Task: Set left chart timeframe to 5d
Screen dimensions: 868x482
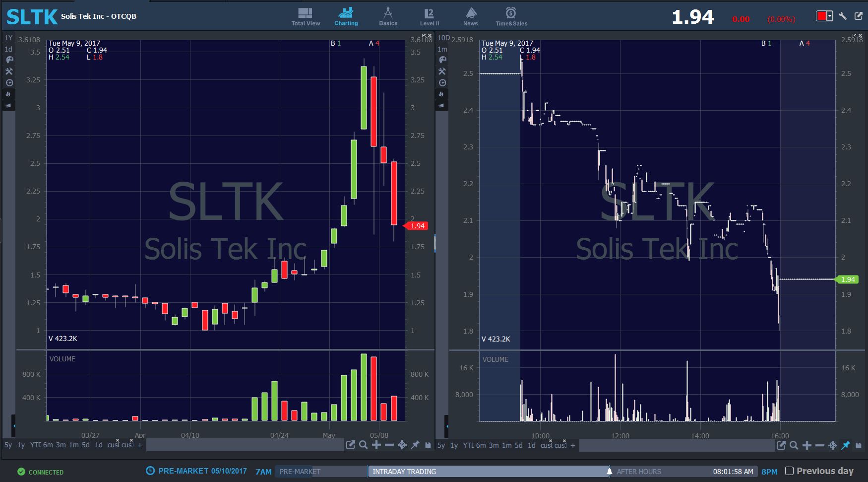Action: coord(86,445)
